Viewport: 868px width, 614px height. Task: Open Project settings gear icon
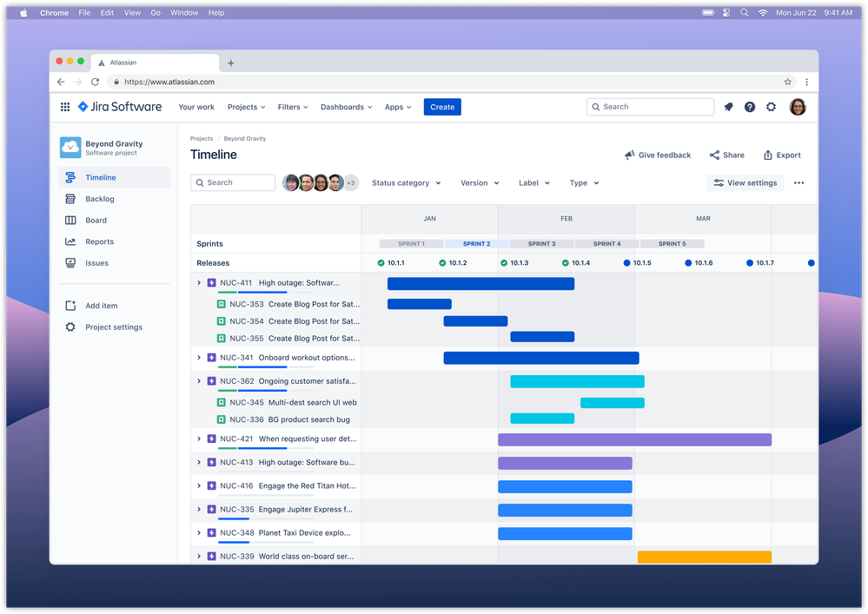(x=70, y=327)
